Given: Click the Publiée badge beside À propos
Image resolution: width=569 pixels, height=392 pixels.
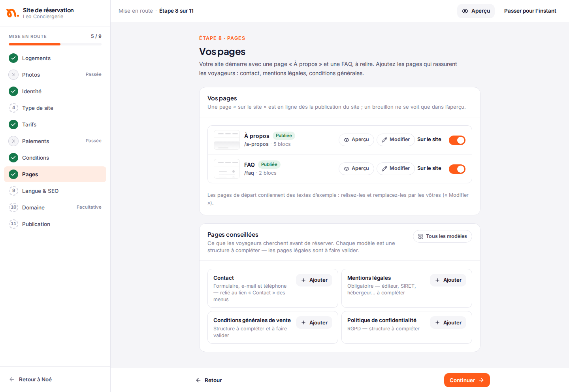Looking at the screenshot, I should [x=284, y=136].
